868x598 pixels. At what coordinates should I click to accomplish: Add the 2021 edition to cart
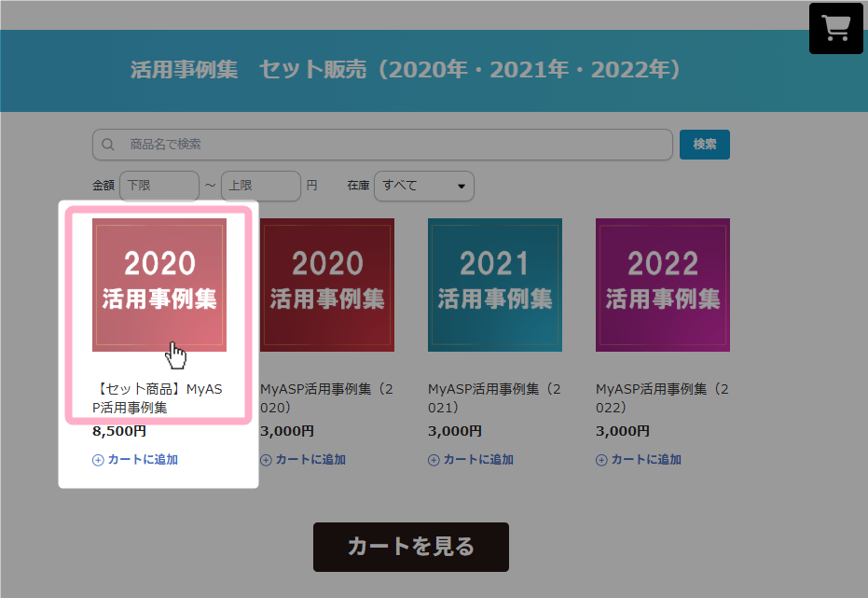471,460
